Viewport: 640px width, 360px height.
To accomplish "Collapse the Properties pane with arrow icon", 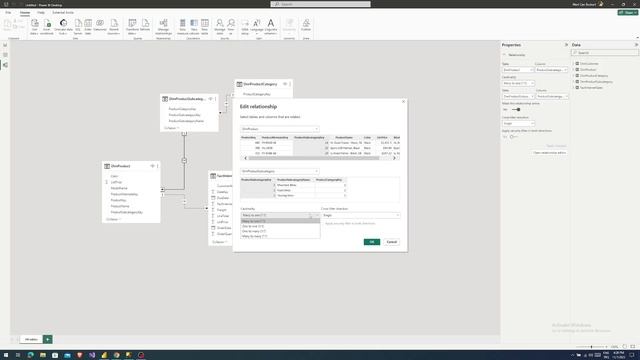I will point(566,45).
